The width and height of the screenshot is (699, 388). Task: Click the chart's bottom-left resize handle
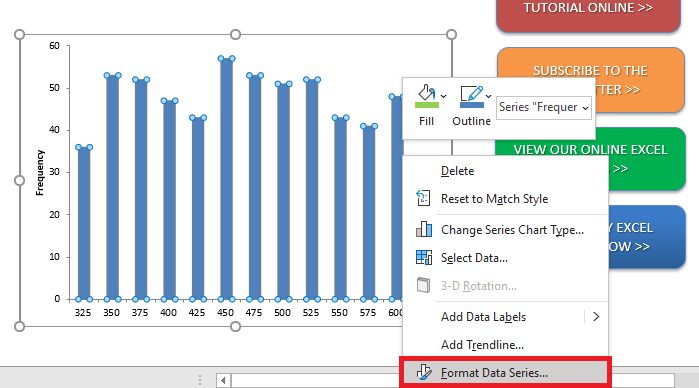(x=20, y=327)
